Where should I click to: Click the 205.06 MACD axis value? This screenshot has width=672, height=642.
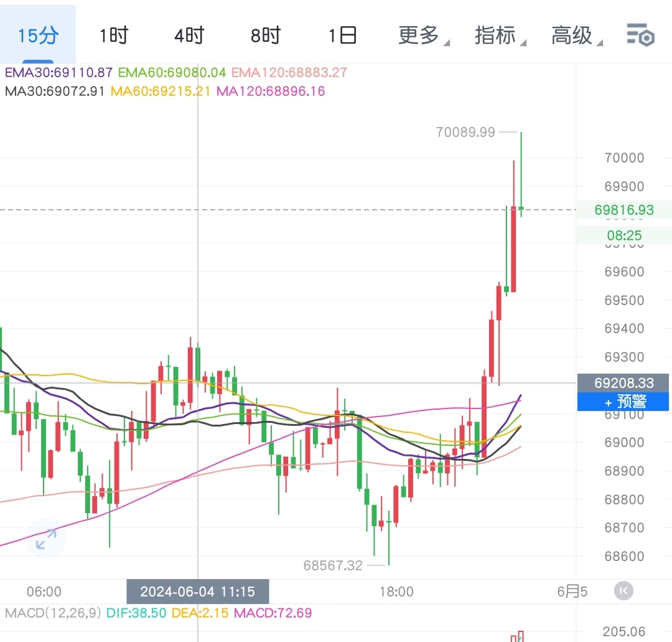pos(623,631)
